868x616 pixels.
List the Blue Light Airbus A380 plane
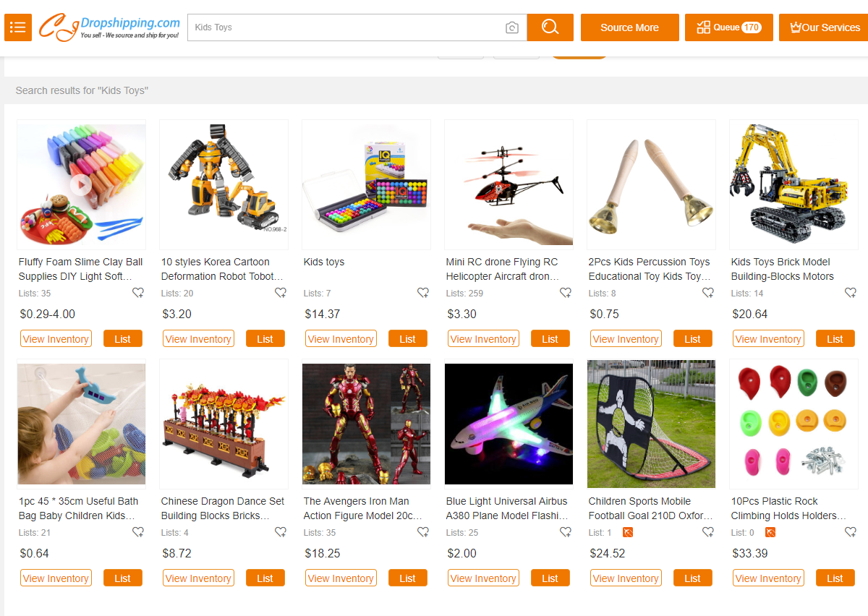point(550,578)
